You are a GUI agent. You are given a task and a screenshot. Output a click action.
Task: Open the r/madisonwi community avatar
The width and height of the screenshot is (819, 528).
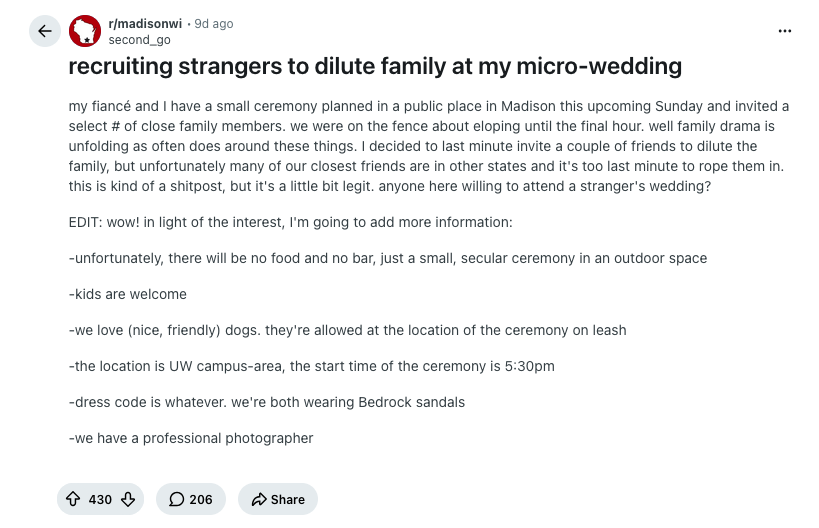tap(85, 31)
